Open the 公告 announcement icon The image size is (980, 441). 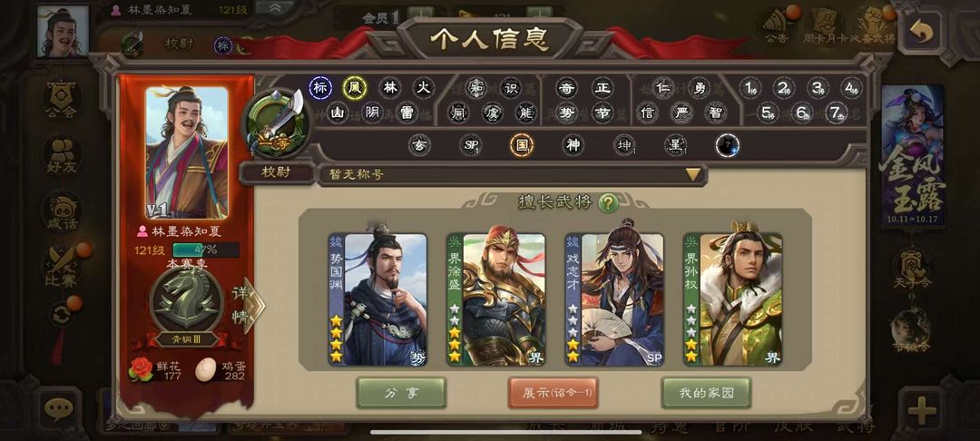pyautogui.click(x=776, y=28)
